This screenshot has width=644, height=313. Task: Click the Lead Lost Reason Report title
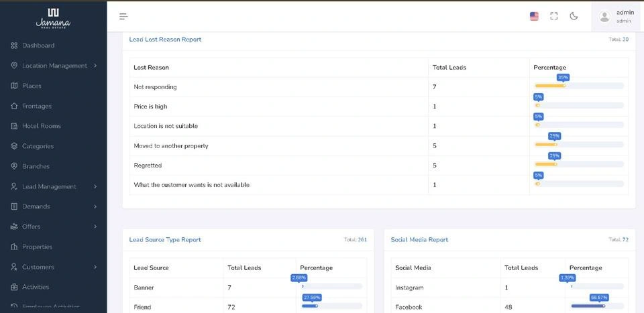(x=165, y=40)
